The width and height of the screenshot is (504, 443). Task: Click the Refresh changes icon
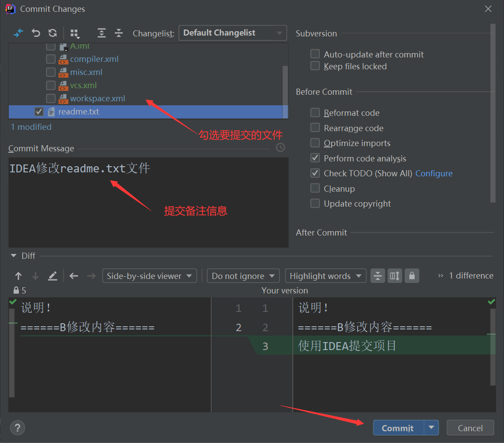point(53,33)
